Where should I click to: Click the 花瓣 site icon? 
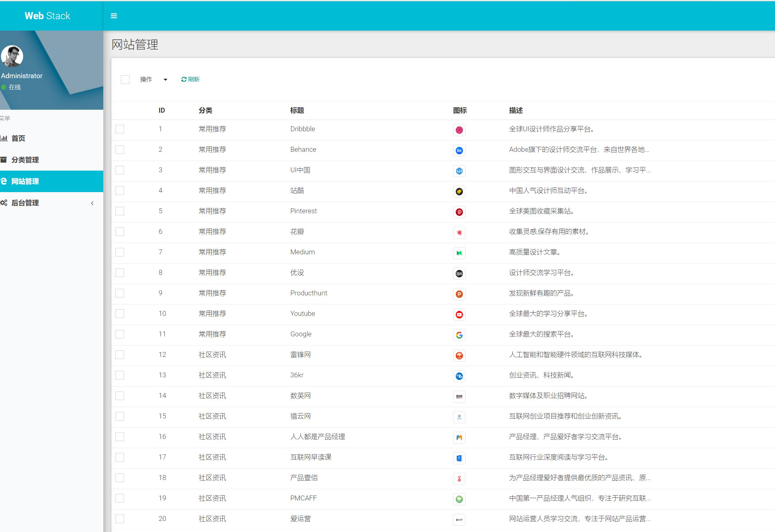[459, 233]
